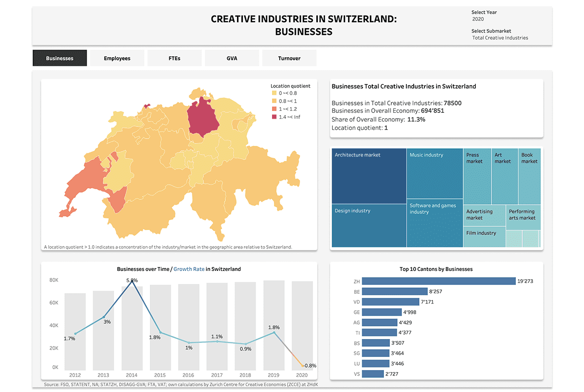Select the Architecture market treemap segment
584x392 pixels.
tap(368, 175)
